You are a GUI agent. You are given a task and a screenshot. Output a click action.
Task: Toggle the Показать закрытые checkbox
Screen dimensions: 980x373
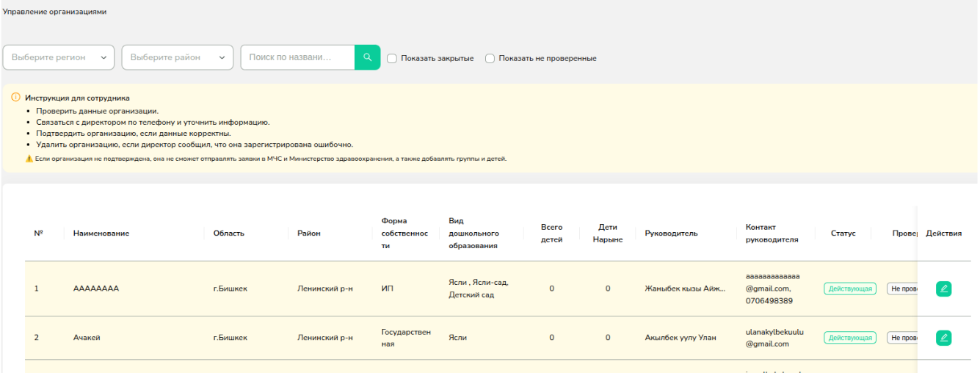(392, 58)
